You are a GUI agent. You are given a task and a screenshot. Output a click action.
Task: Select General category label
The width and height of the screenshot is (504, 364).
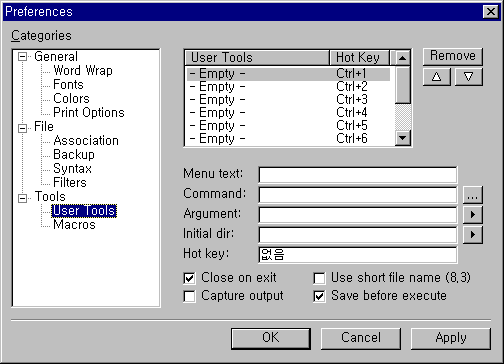[x=56, y=57]
